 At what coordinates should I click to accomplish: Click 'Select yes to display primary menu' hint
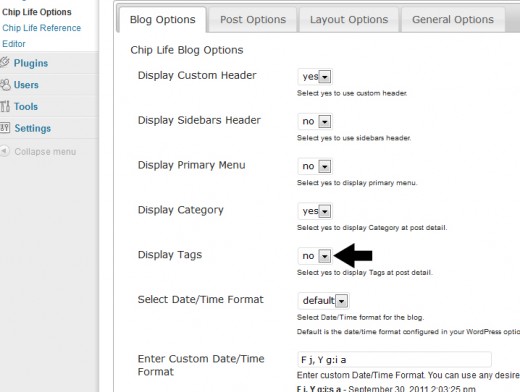(x=357, y=183)
